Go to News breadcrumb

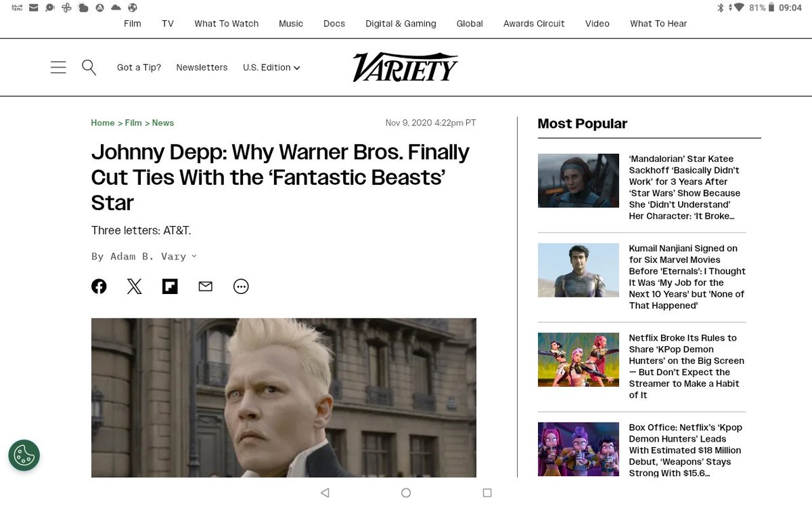[x=163, y=123]
